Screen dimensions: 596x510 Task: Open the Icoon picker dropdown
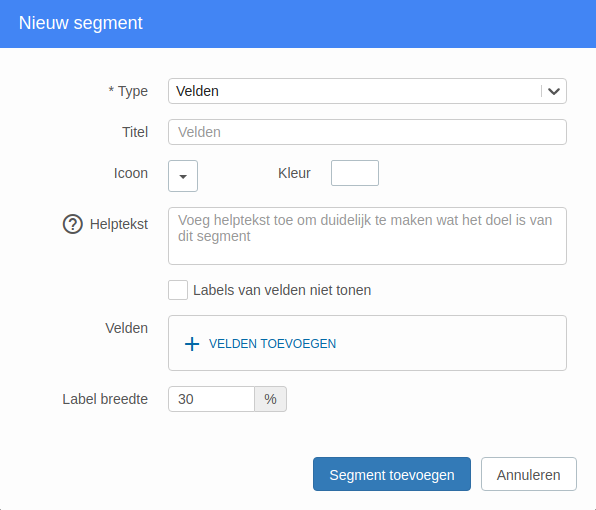click(x=183, y=176)
